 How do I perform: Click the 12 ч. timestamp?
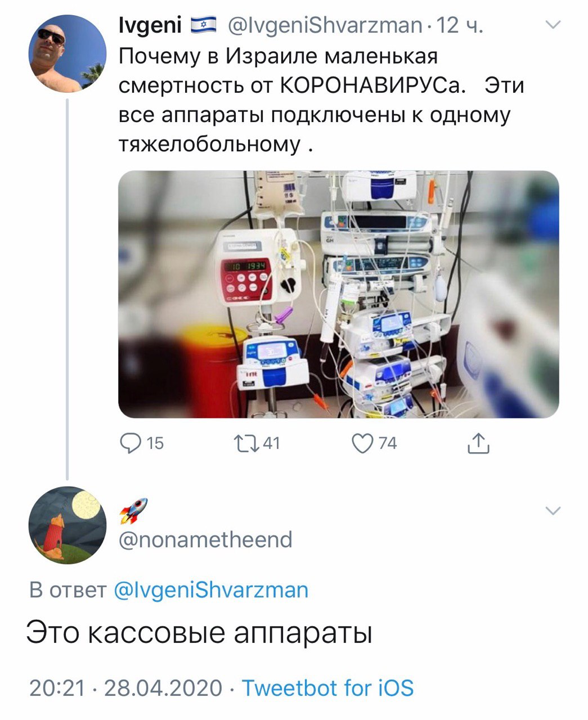460,25
